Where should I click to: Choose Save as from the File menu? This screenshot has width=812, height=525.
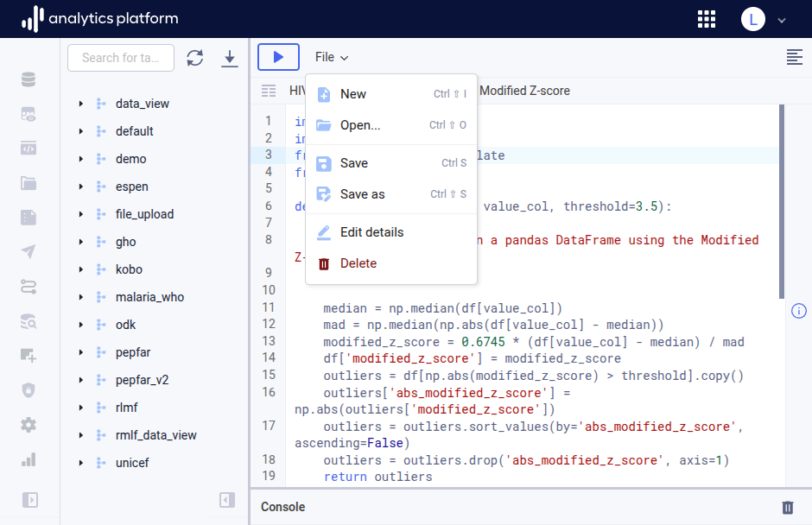point(391,194)
